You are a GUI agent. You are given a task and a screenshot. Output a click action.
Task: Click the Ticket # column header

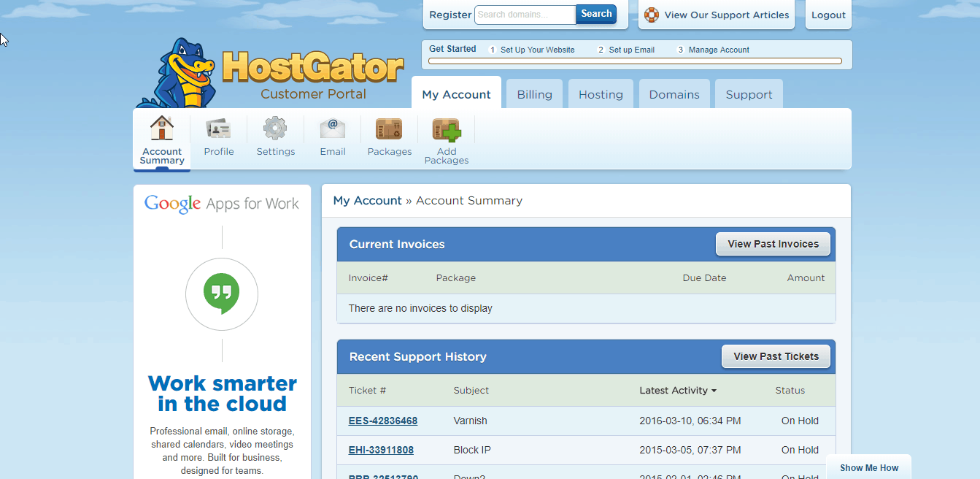click(367, 391)
